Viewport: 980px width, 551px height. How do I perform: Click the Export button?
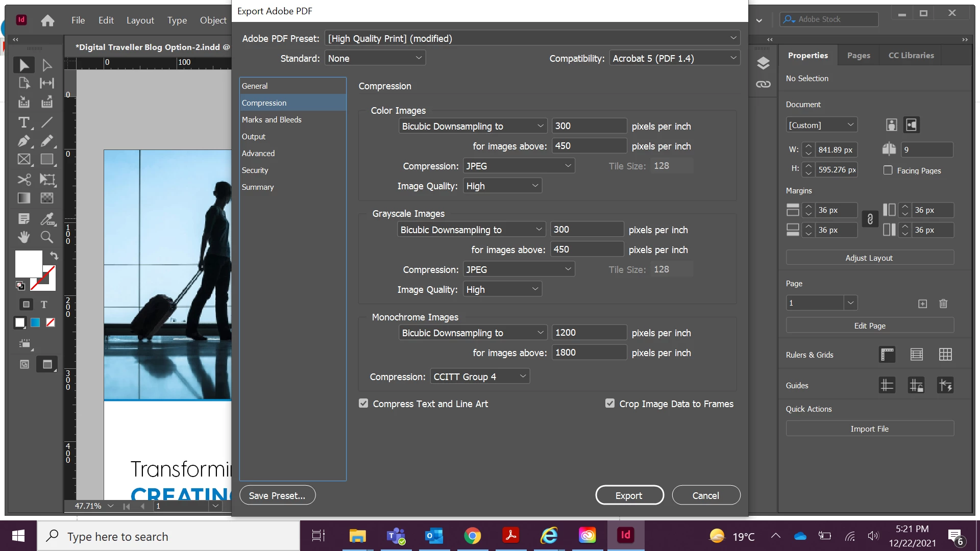pos(629,495)
